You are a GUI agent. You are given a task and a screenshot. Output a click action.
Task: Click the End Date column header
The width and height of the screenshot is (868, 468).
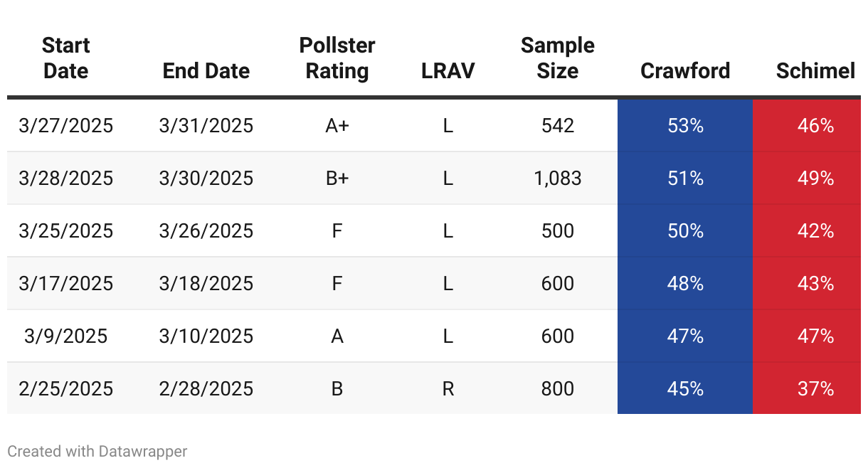(x=206, y=71)
